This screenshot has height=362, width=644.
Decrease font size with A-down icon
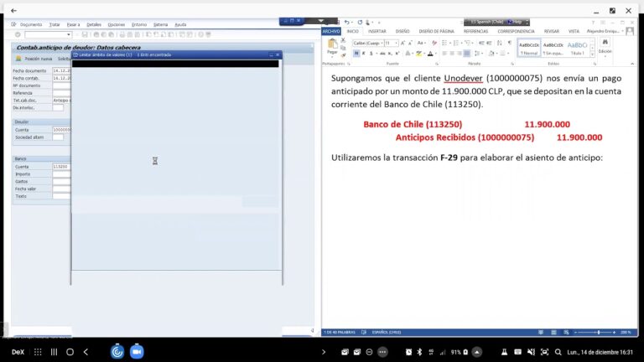(x=410, y=43)
